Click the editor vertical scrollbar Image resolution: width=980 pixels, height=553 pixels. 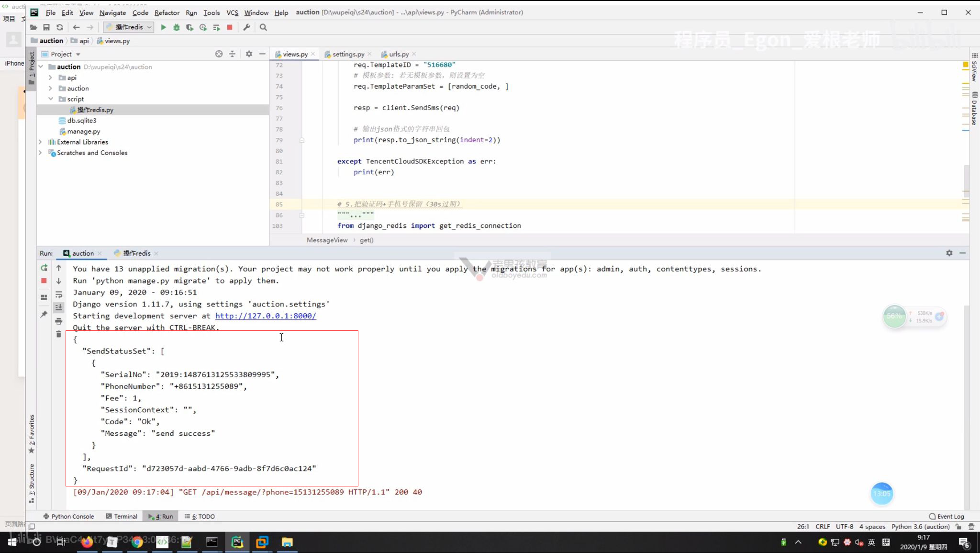[x=966, y=182]
